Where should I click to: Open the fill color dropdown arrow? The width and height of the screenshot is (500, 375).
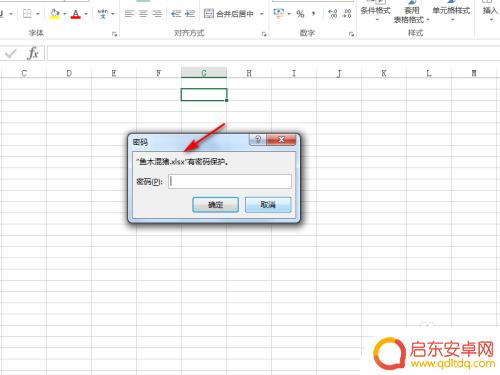point(64,14)
